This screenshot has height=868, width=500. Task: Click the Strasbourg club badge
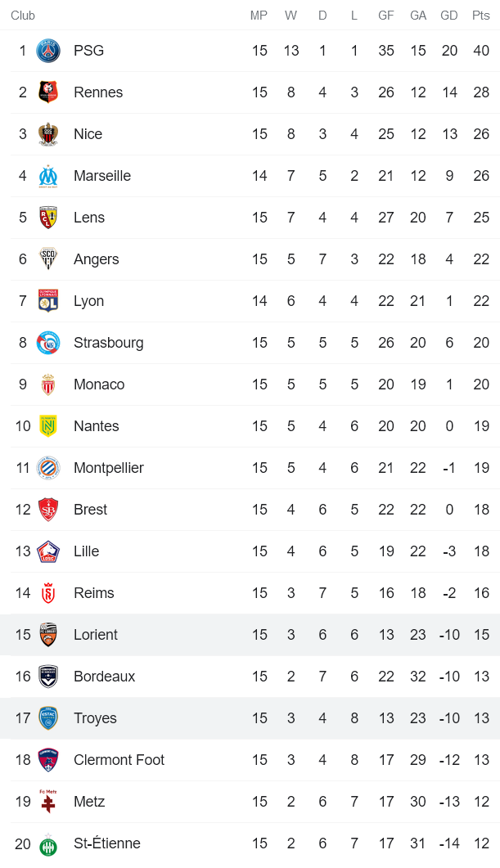pyautogui.click(x=48, y=343)
